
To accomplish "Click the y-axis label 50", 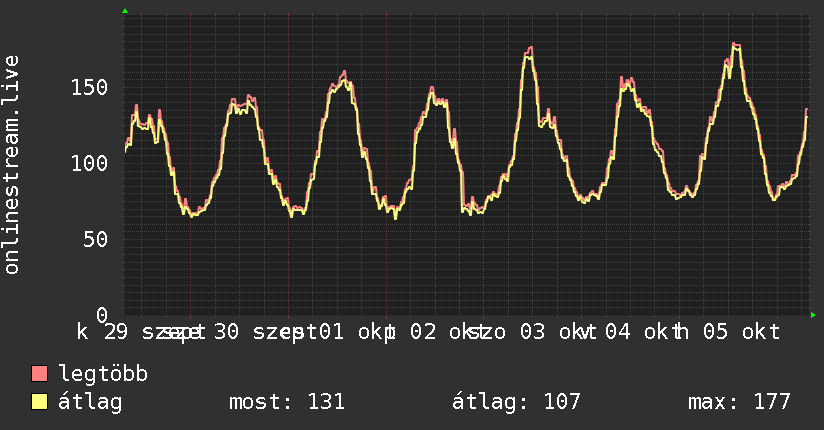I will (96, 240).
